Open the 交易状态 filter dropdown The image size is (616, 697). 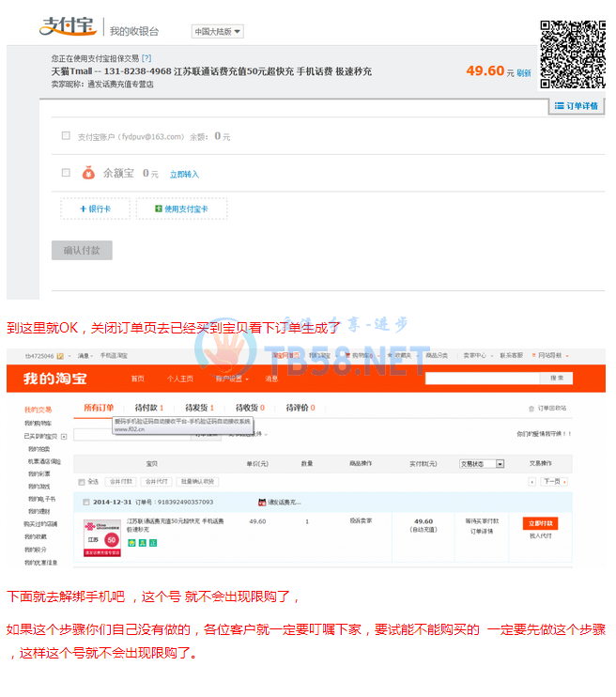[482, 464]
